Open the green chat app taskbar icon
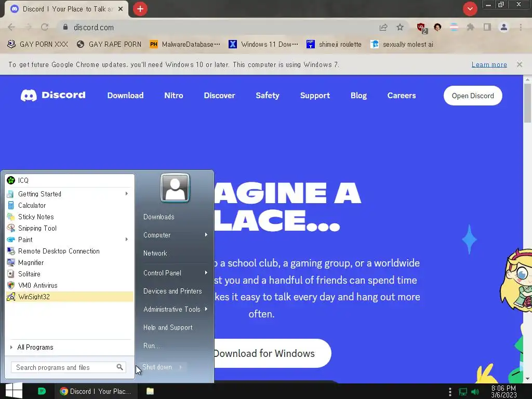Viewport: 532px width, 399px height. coord(42,391)
